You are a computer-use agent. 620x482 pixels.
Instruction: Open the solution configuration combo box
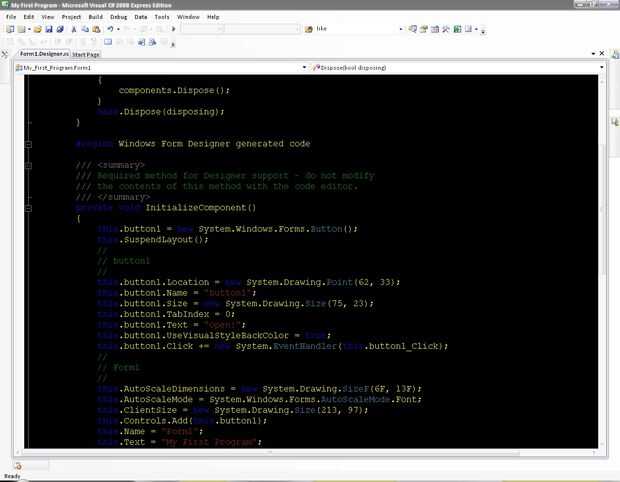pyautogui.click(x=203, y=29)
